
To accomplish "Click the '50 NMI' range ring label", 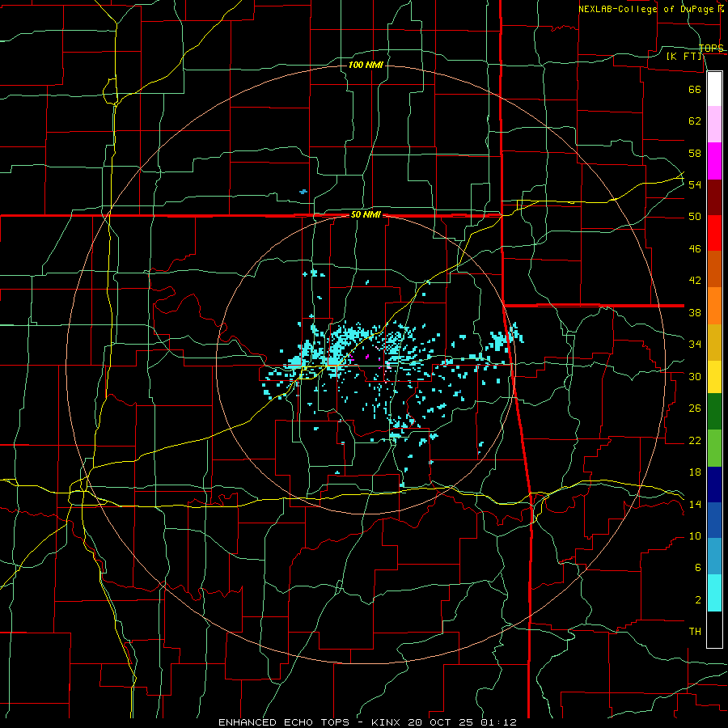I will coord(366,214).
